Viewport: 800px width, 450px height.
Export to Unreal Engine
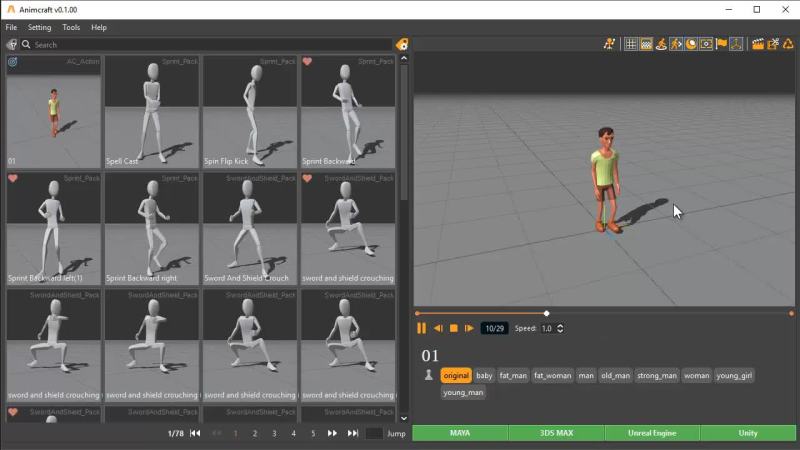pyautogui.click(x=652, y=433)
